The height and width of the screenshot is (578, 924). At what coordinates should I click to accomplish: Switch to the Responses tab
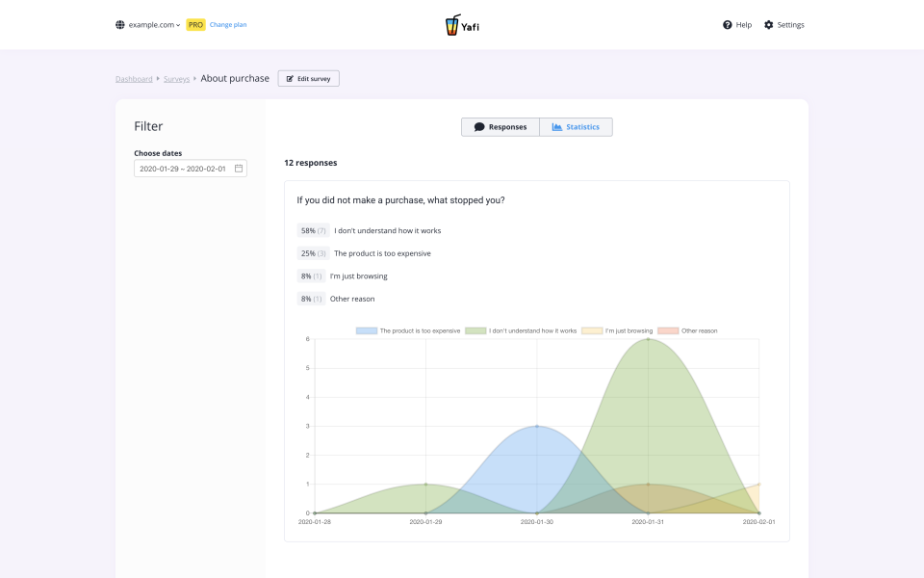tap(500, 127)
